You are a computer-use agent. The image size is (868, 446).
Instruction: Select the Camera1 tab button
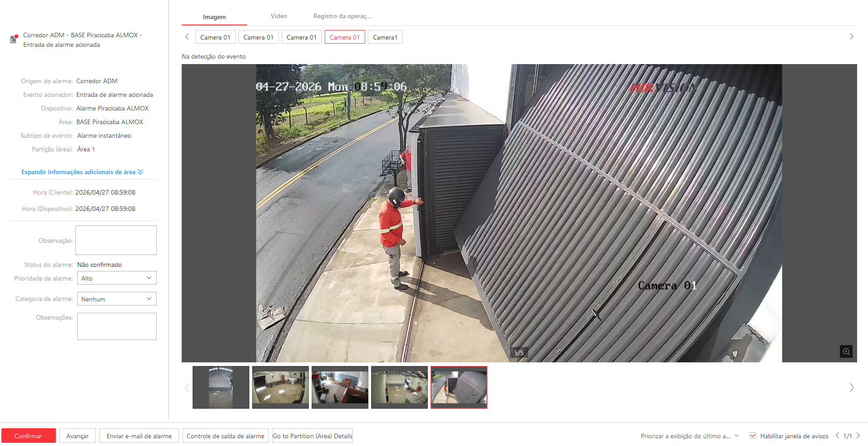click(385, 37)
